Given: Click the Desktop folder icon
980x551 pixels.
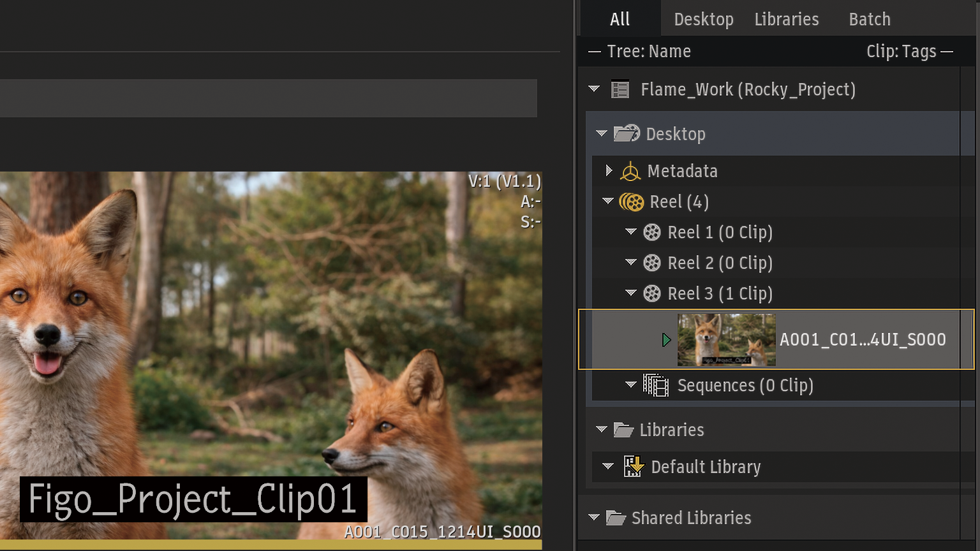Looking at the screenshot, I should 626,134.
